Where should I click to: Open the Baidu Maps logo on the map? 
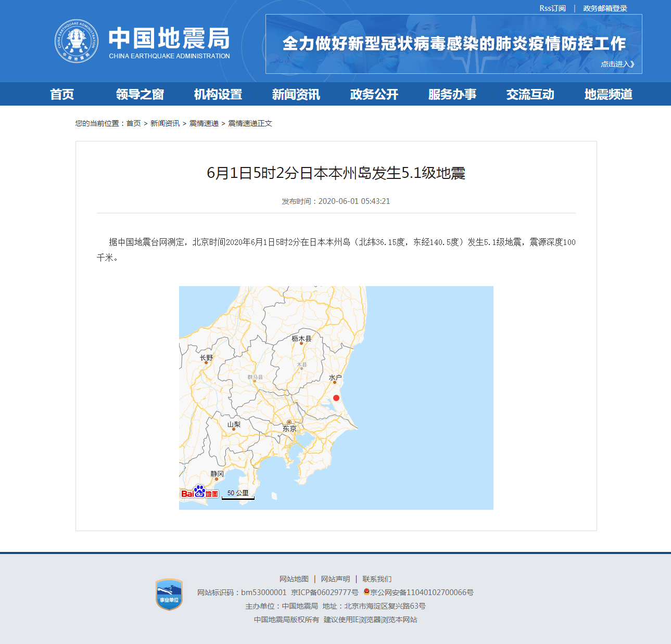point(200,492)
